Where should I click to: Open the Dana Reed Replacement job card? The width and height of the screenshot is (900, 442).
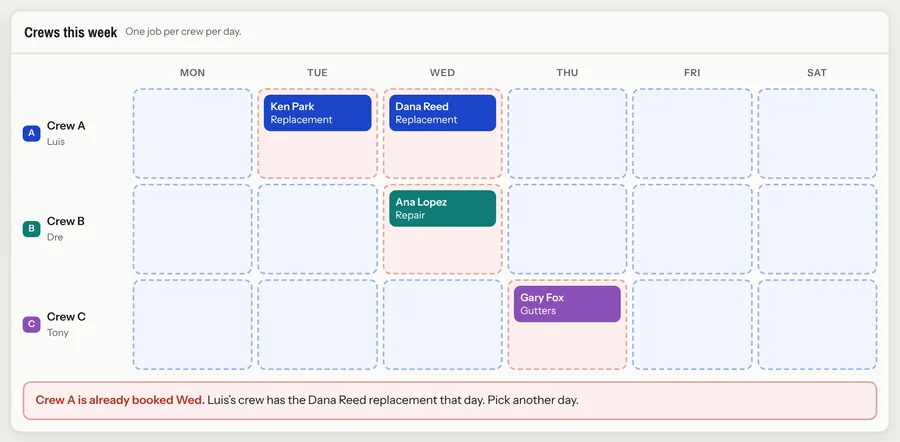pyautogui.click(x=443, y=113)
